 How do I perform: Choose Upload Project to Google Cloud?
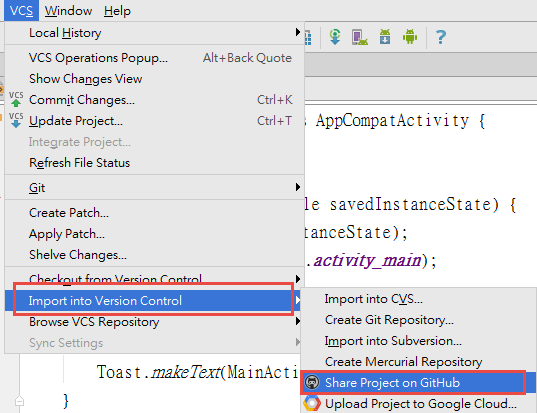[x=418, y=403]
